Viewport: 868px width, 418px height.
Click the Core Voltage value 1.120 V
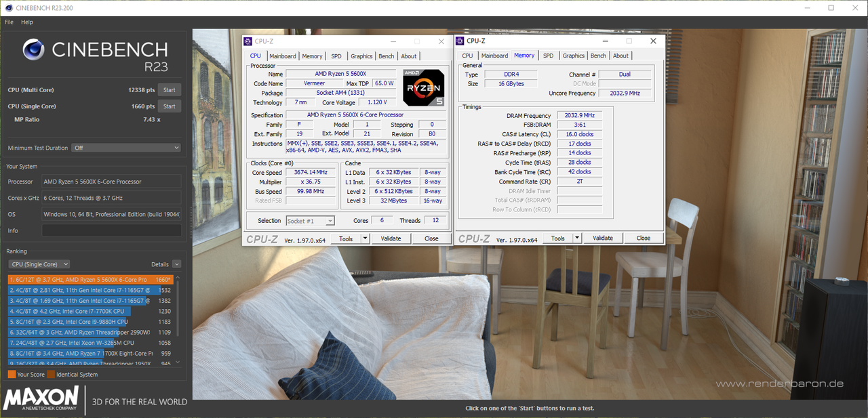click(378, 102)
